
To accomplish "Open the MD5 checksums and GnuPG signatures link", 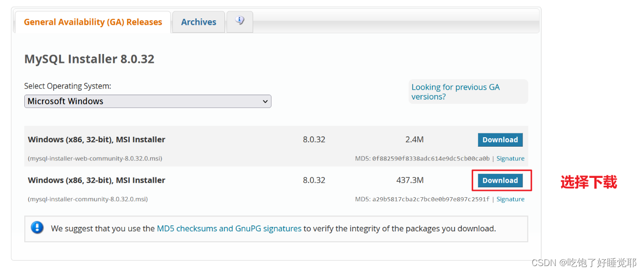I will tap(229, 228).
